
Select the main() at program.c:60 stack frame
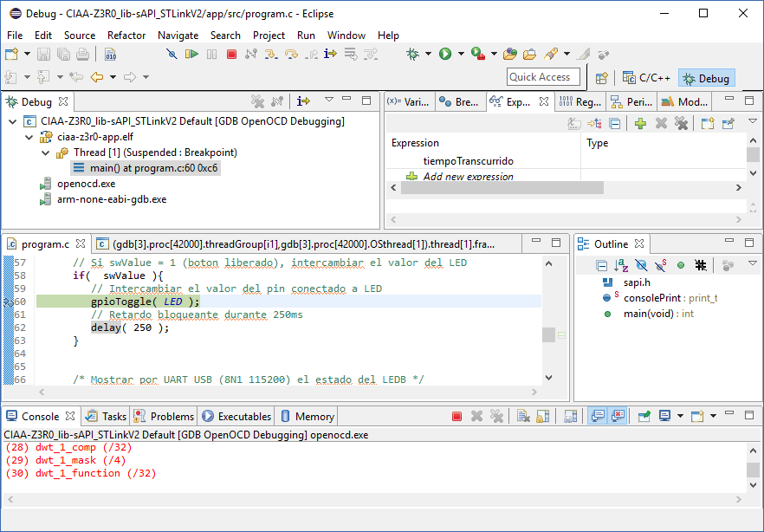click(x=146, y=168)
